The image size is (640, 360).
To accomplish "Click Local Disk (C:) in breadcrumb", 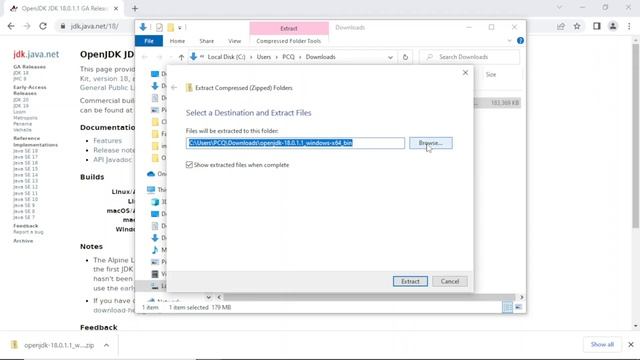I will tap(227, 57).
